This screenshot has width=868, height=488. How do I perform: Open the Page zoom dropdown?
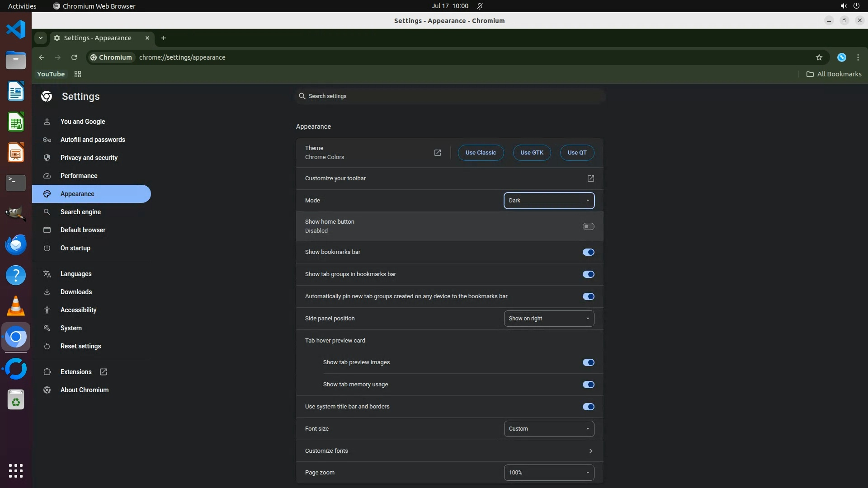[x=549, y=473]
